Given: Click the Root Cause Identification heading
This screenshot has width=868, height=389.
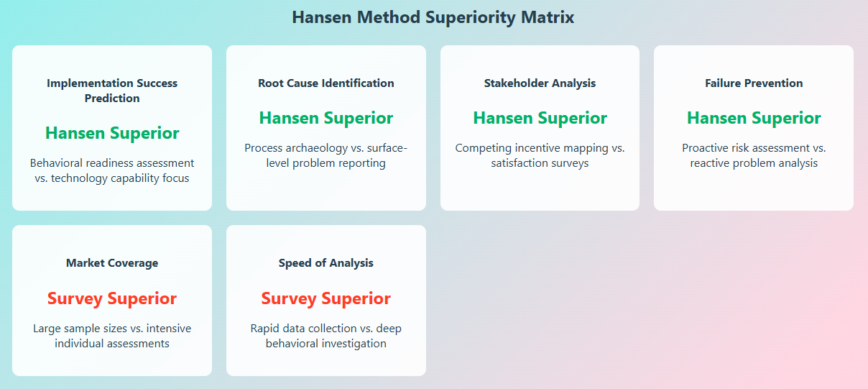Looking at the screenshot, I should click(x=326, y=83).
